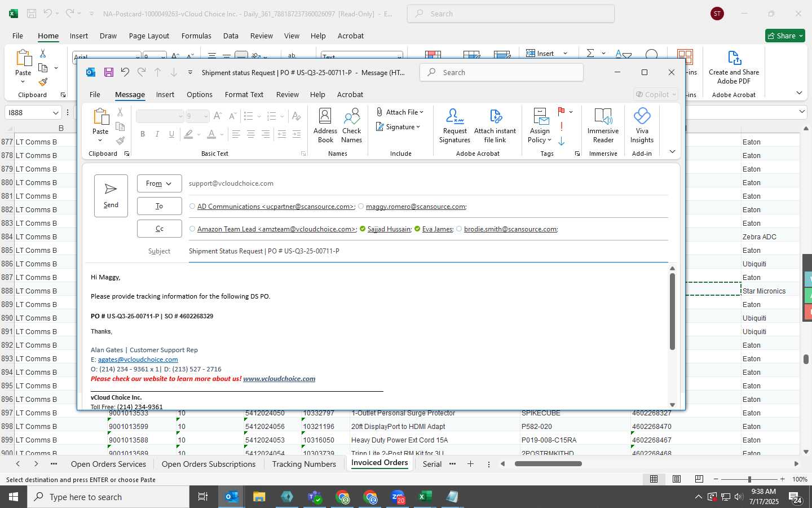
Task: Click Create and Share Adobe PDF in Excel
Action: 734,68
